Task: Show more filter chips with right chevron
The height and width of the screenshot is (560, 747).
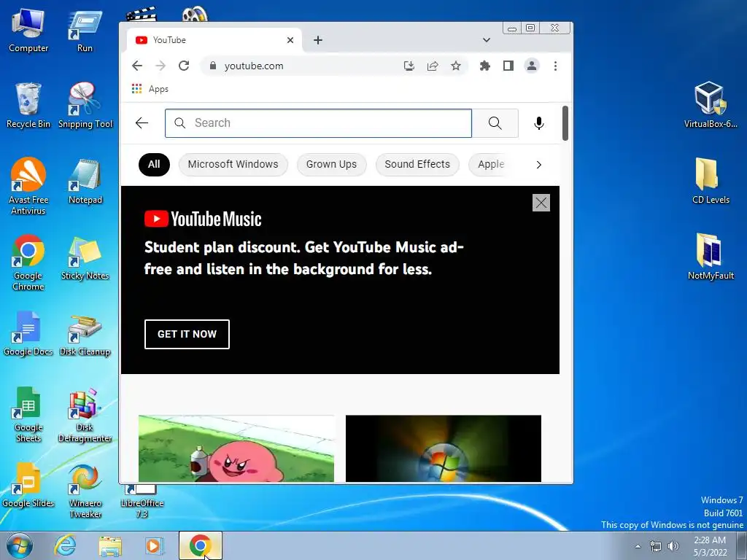Action: (539, 165)
